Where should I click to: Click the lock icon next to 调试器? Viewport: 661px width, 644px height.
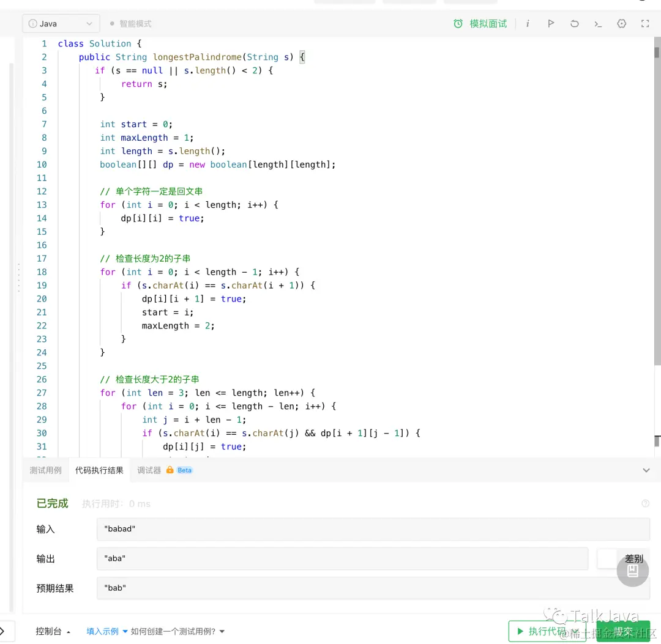[x=170, y=470]
